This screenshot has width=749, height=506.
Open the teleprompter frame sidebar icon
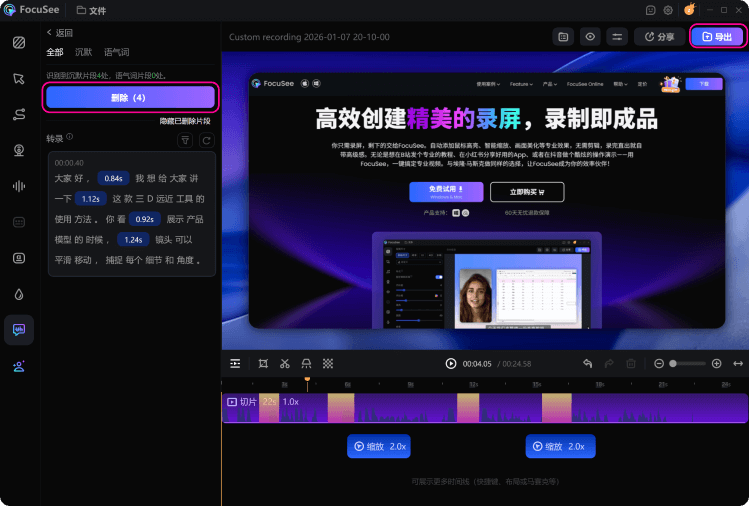(19, 258)
